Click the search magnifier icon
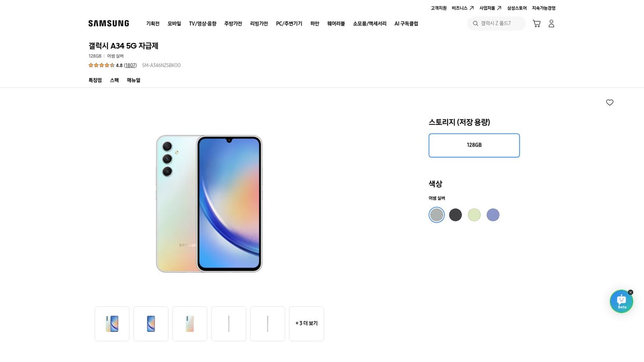The width and height of the screenshot is (644, 362). tap(475, 24)
